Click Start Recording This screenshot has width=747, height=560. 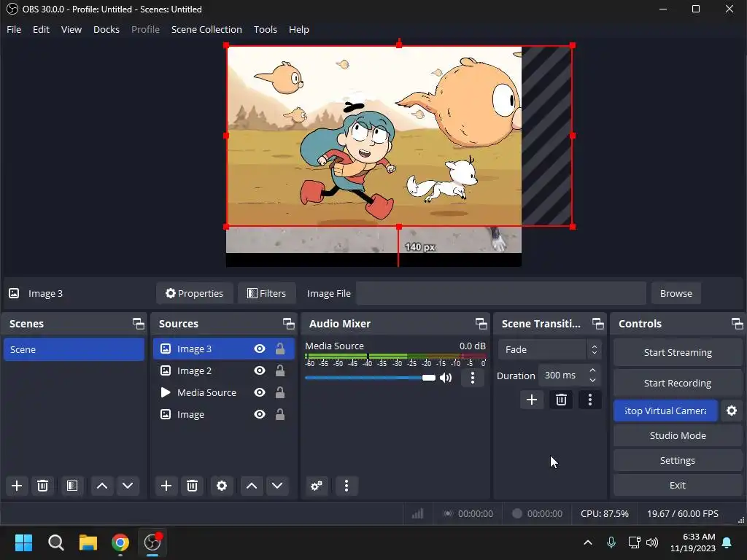(x=678, y=383)
